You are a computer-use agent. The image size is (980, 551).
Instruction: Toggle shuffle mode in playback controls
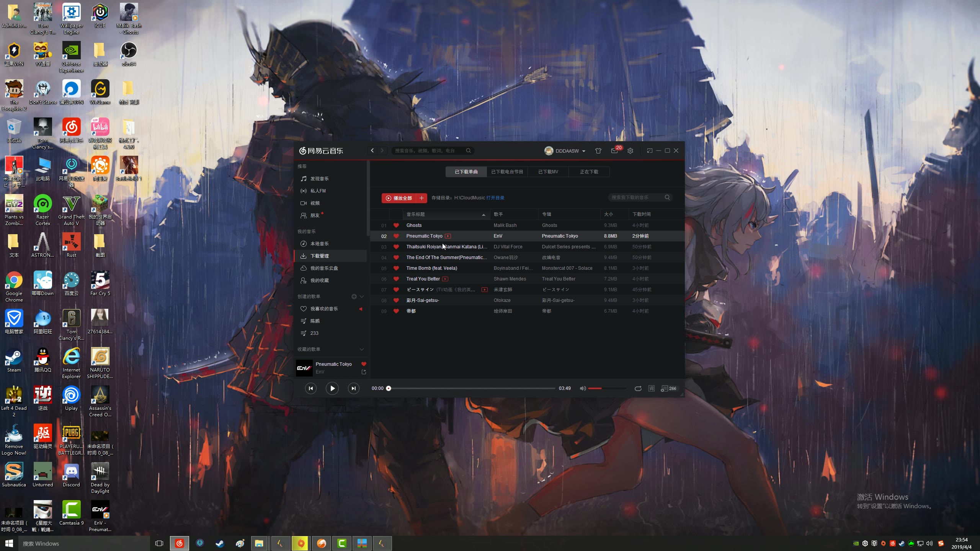(638, 388)
